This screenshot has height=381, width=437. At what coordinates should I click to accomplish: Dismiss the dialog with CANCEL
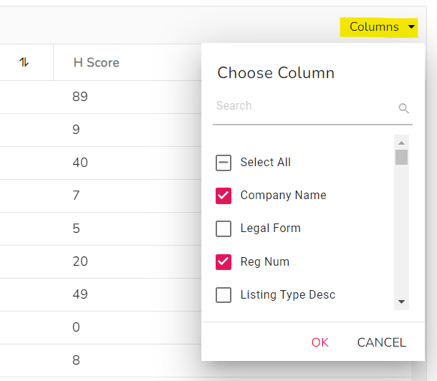pyautogui.click(x=381, y=342)
